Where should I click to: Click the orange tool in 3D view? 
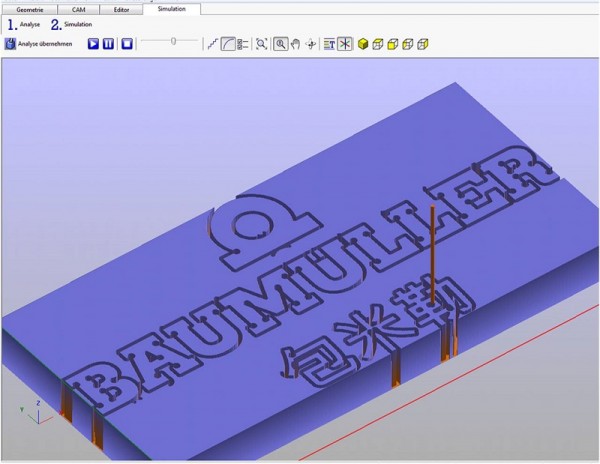[433, 256]
